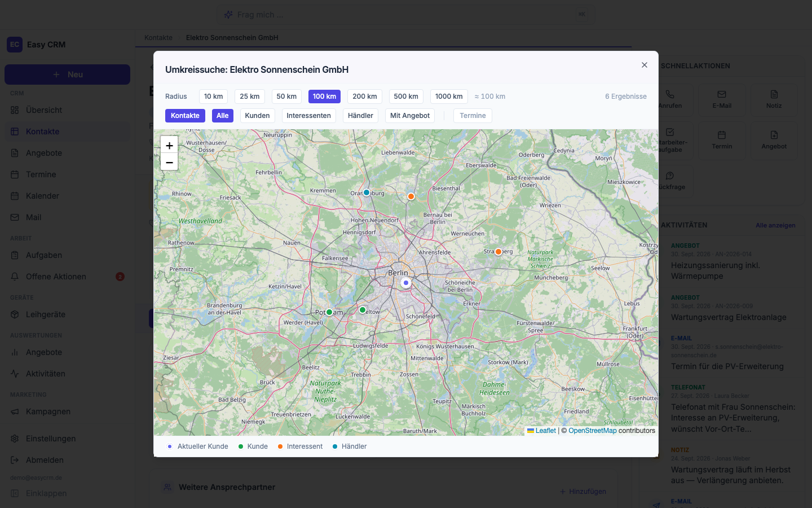Click the Kampagnen megaphone icon
Image resolution: width=812 pixels, height=508 pixels.
tap(15, 411)
